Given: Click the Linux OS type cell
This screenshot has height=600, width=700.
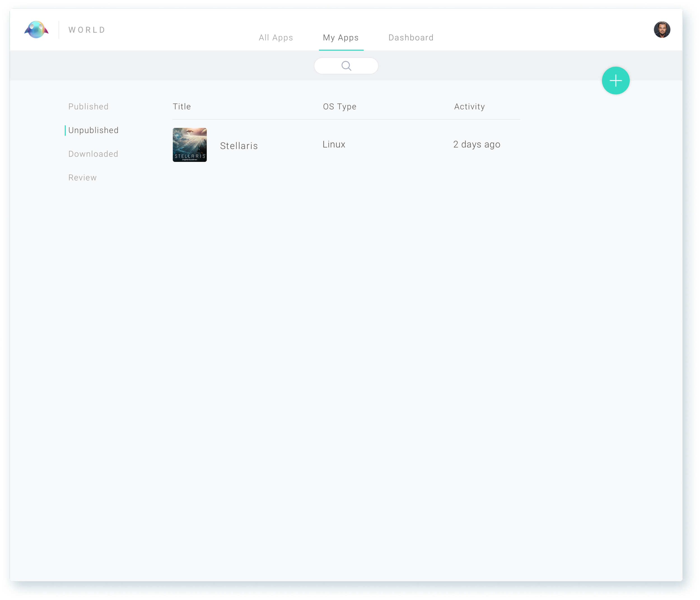Looking at the screenshot, I should coord(334,145).
